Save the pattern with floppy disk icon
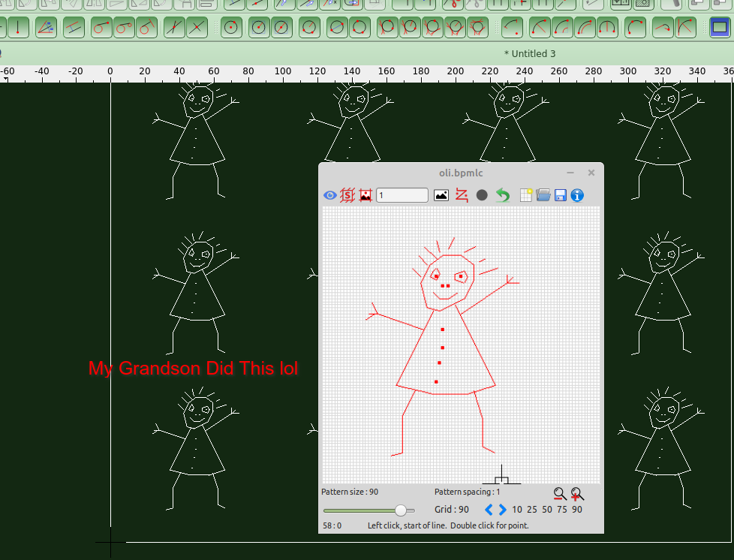Viewport: 734px width, 560px height. [560, 195]
